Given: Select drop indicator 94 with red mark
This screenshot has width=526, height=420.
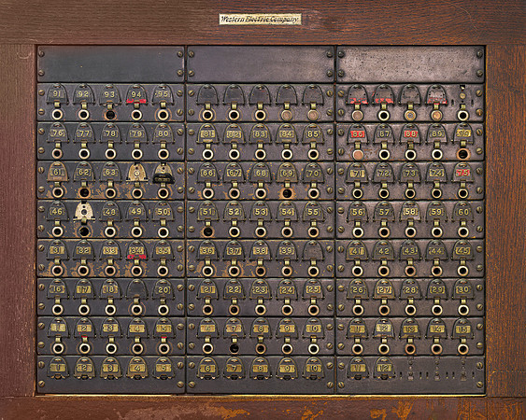Looking at the screenshot, I should [136, 94].
